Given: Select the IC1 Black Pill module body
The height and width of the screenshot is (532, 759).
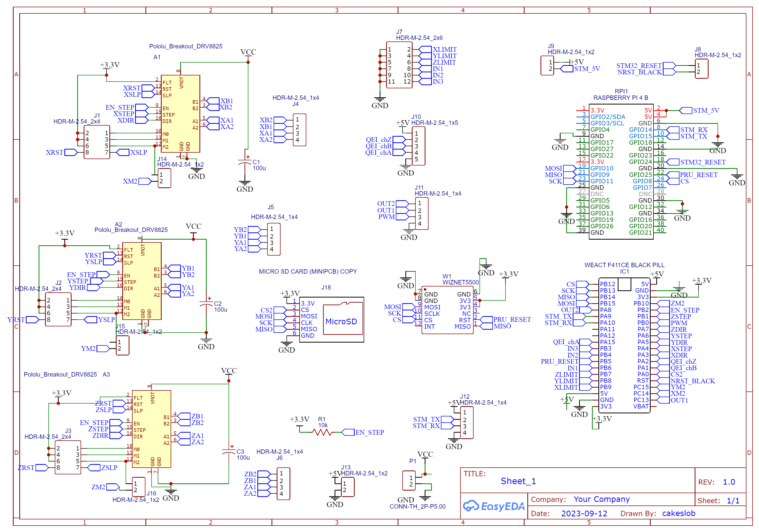Looking at the screenshot, I should (x=624, y=345).
